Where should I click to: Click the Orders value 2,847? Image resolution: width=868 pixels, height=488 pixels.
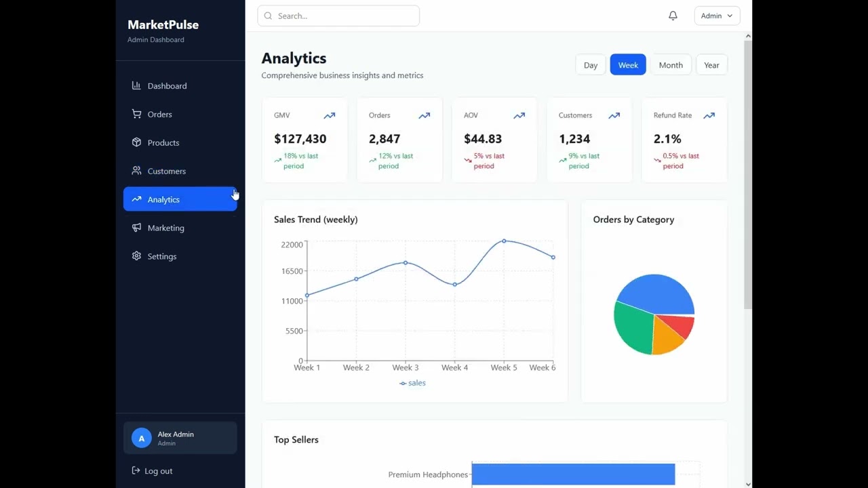click(x=384, y=139)
